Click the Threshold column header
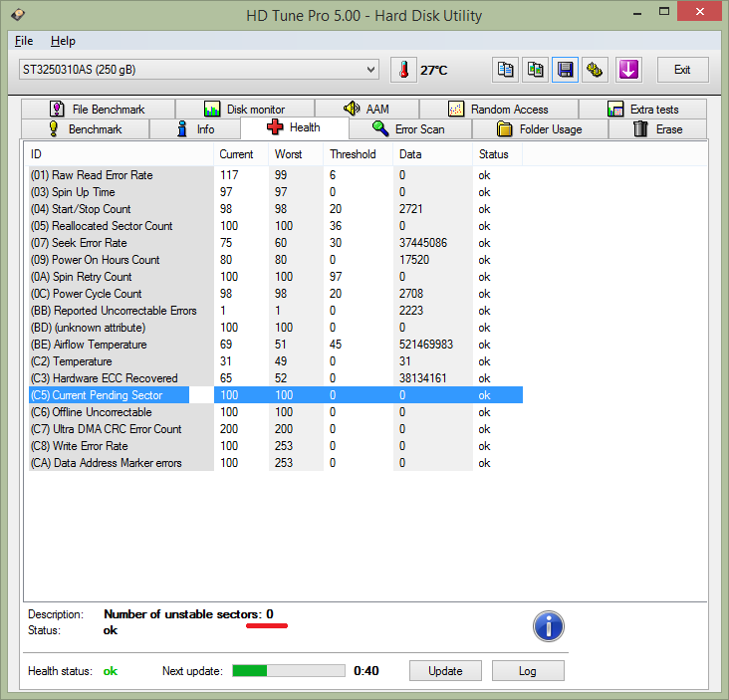The height and width of the screenshot is (700, 729). point(359,154)
